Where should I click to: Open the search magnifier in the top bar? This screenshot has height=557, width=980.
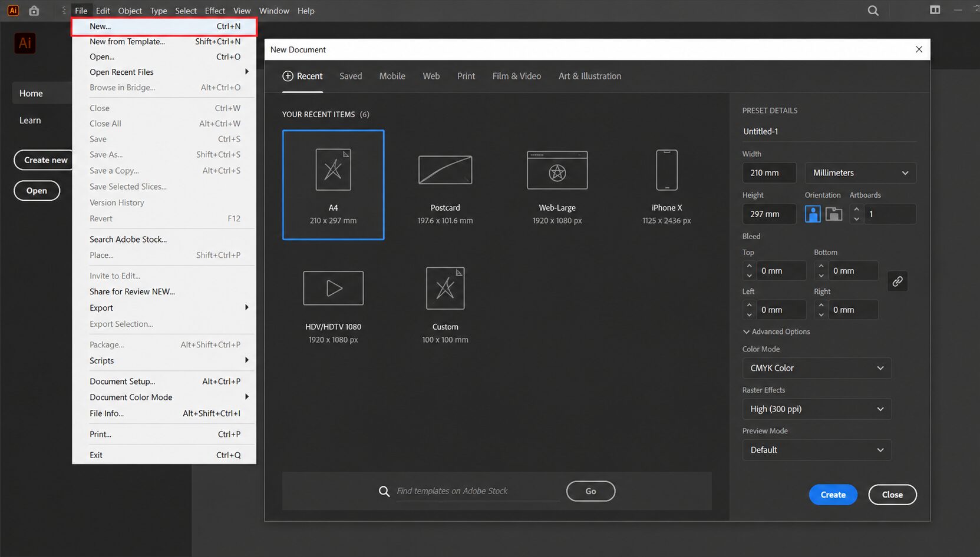tap(873, 11)
